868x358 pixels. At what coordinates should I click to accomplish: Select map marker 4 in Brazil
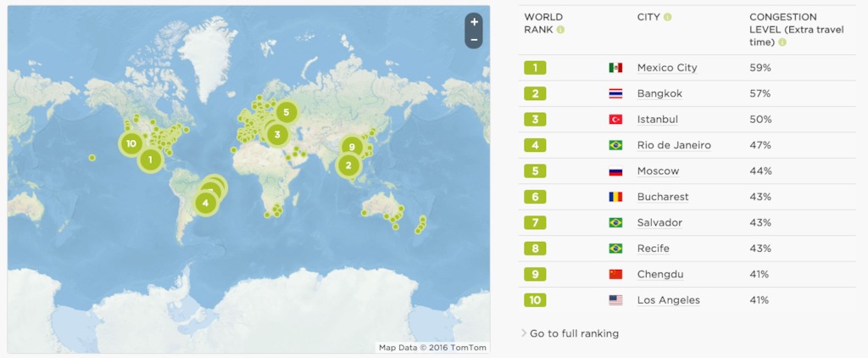coord(205,203)
